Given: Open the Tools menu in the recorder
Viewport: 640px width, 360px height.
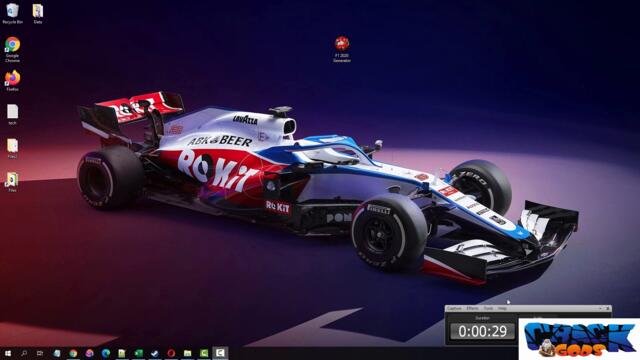Looking at the screenshot, I should 488,309.
